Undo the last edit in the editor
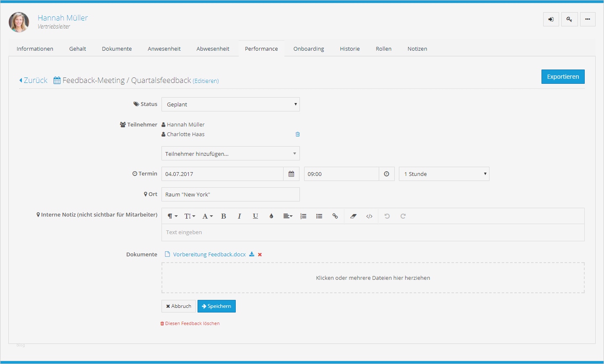 (387, 216)
